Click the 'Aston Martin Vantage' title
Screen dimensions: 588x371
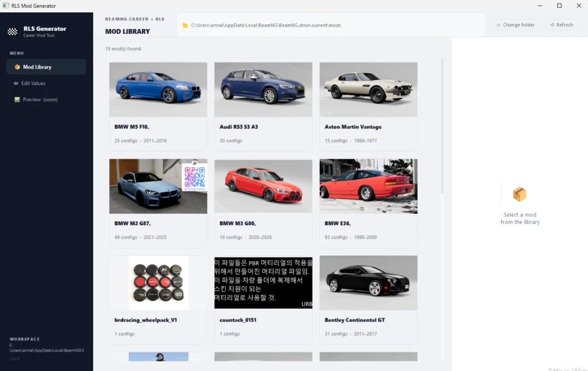tap(353, 127)
